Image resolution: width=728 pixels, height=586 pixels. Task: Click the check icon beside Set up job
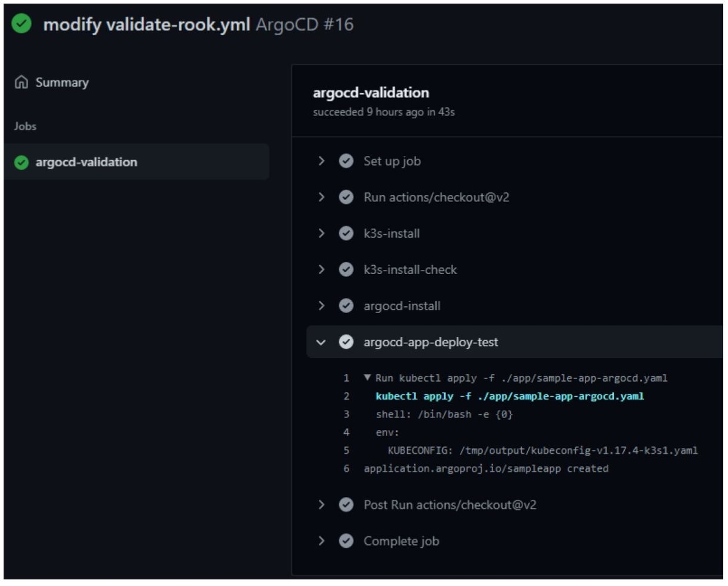coord(346,161)
